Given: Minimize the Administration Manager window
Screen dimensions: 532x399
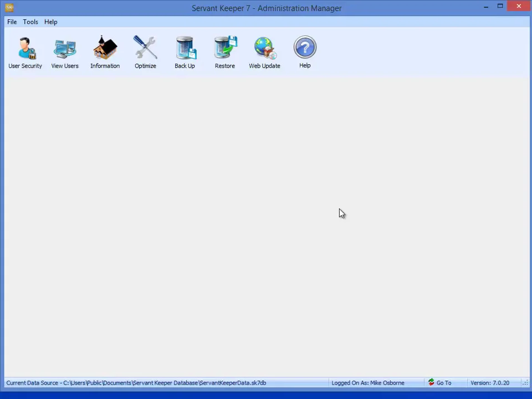Looking at the screenshot, I should (486, 7).
